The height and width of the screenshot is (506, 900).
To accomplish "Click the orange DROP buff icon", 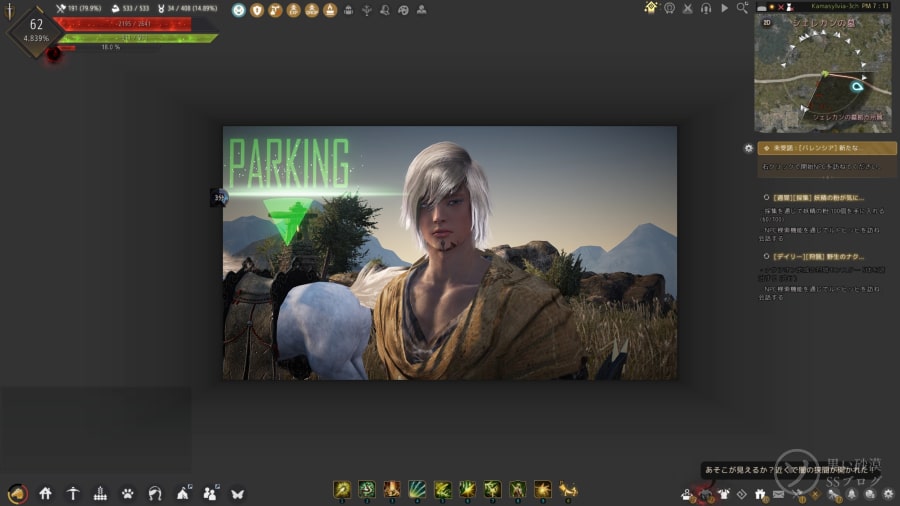I will [312, 10].
